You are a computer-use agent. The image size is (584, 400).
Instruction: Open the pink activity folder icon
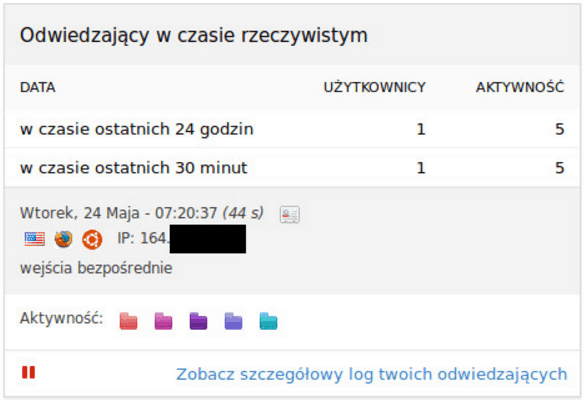point(164,321)
